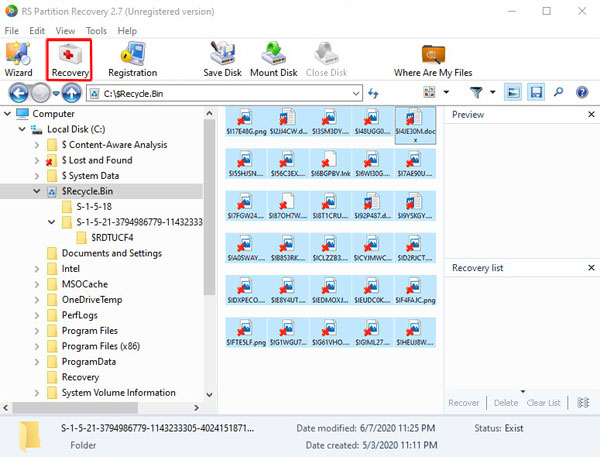
Task: Click the Close Disk icon
Action: [326, 60]
